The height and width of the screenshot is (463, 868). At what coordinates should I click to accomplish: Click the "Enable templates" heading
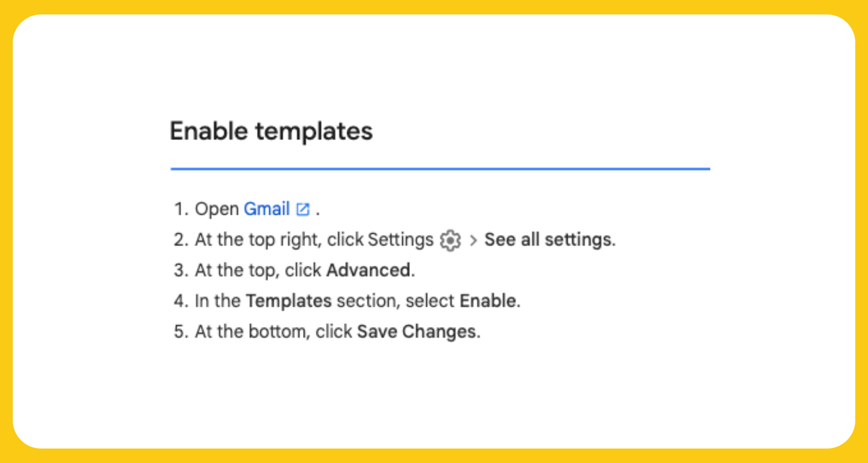(271, 131)
